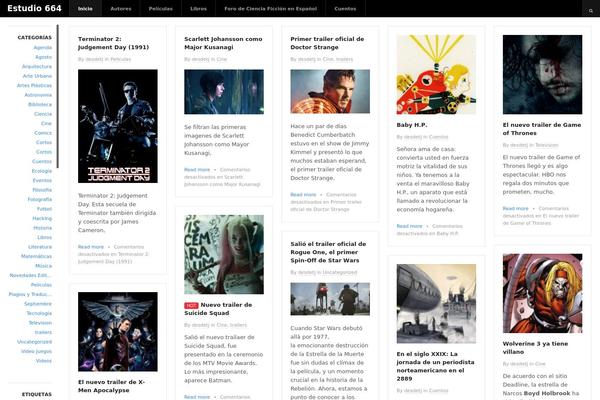Open En el siglo XXIX post title

(435, 366)
